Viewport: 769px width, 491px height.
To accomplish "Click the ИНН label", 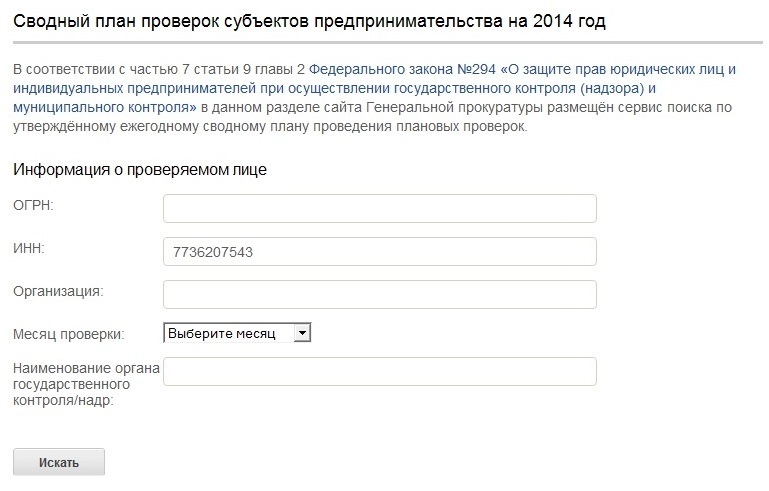I will pos(29,246).
